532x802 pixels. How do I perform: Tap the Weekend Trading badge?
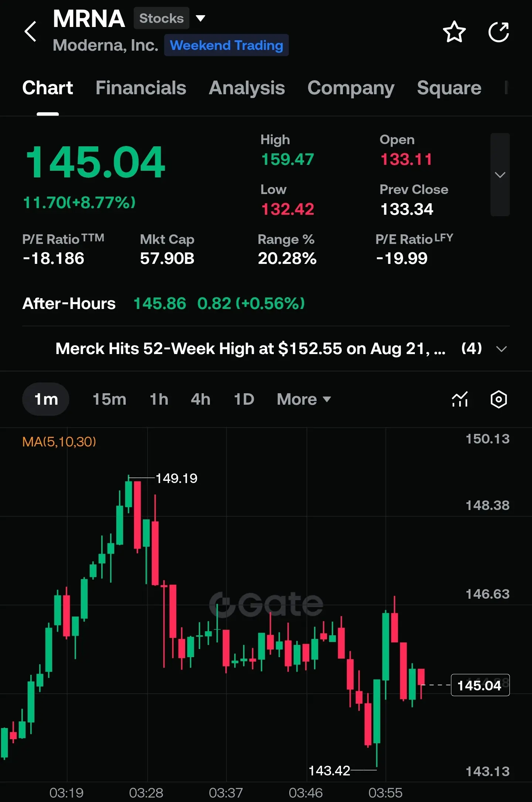(226, 45)
